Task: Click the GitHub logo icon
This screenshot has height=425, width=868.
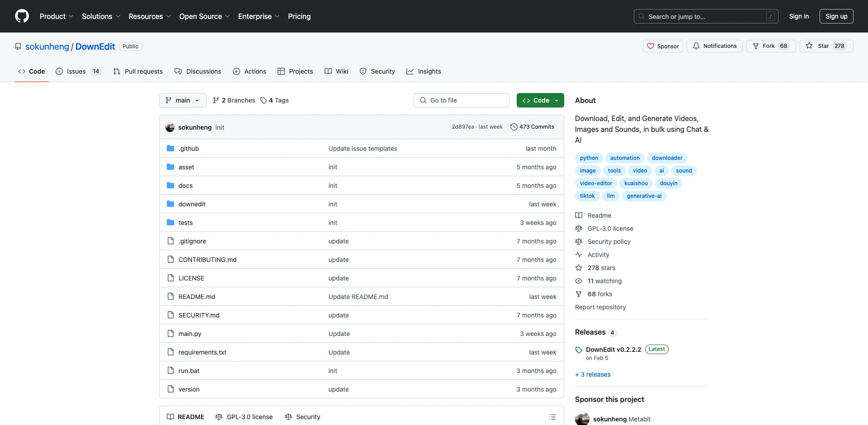Action: coord(22,16)
